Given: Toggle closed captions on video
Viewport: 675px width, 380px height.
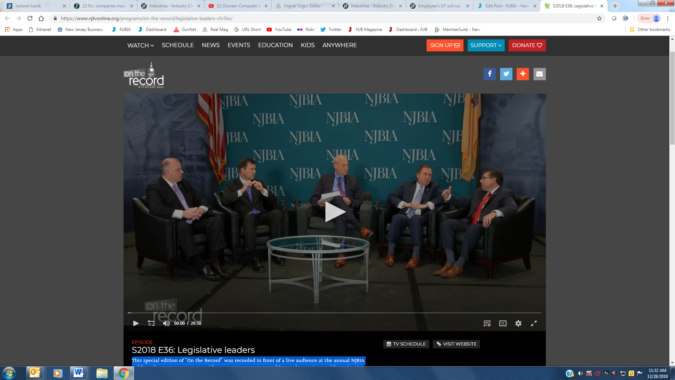Looking at the screenshot, I should tap(503, 323).
